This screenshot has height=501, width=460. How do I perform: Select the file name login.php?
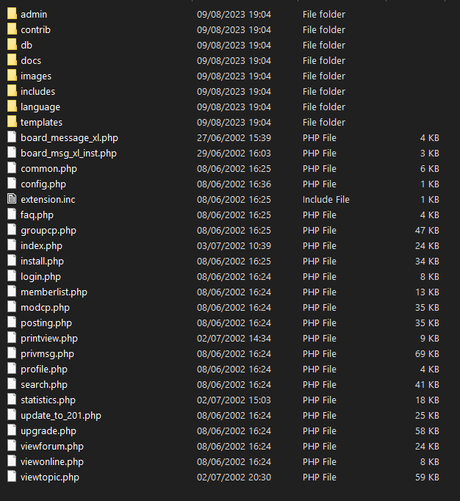point(41,277)
